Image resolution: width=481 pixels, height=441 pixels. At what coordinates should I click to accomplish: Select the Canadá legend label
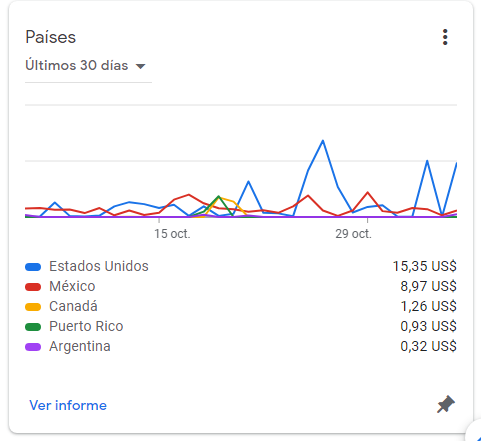[73, 306]
